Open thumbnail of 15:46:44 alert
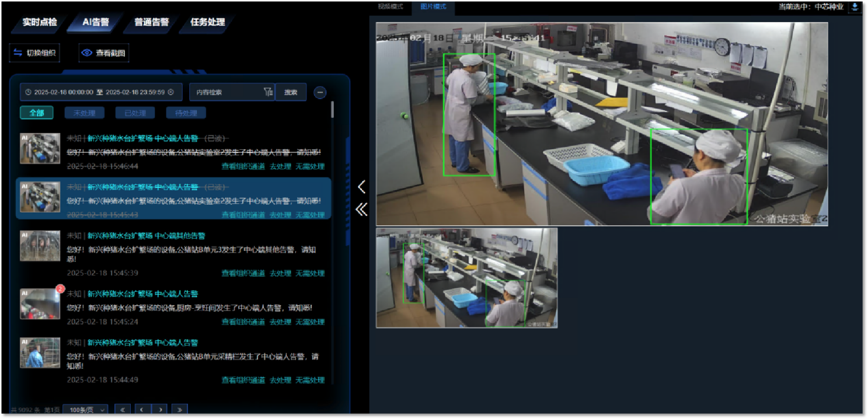Image resolution: width=868 pixels, height=419 pixels. tap(40, 149)
